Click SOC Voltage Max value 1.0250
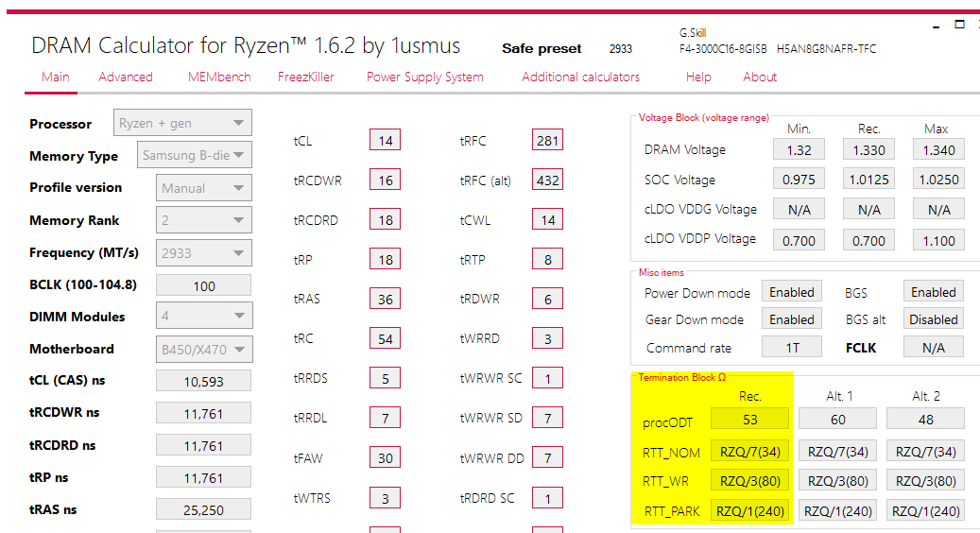The image size is (980, 533). coord(938,180)
